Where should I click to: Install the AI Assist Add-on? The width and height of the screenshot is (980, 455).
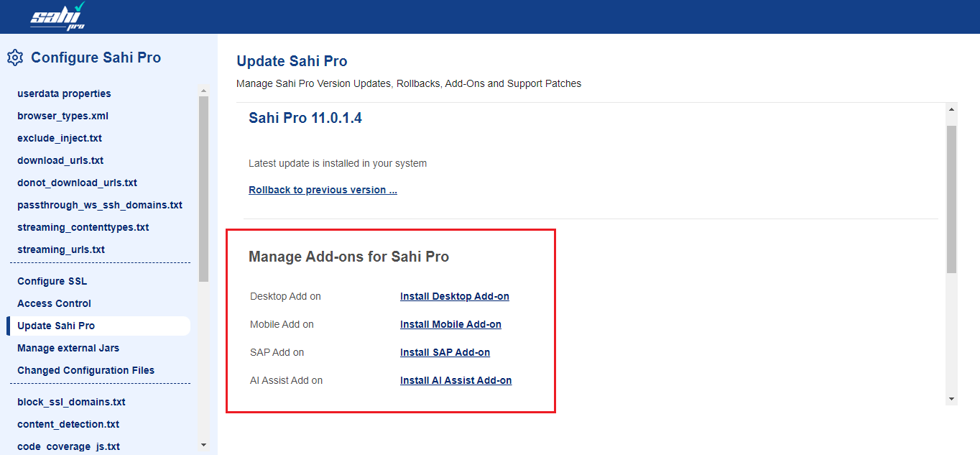[x=456, y=380]
